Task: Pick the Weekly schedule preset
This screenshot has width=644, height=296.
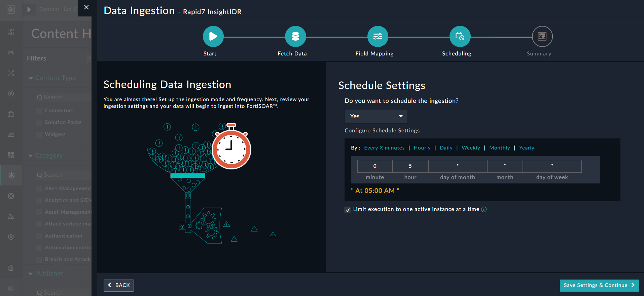Action: coord(471,148)
